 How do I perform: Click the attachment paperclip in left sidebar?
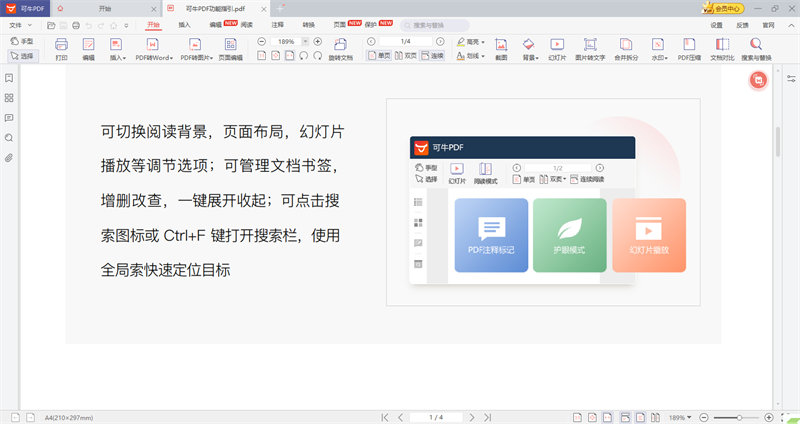tap(9, 158)
